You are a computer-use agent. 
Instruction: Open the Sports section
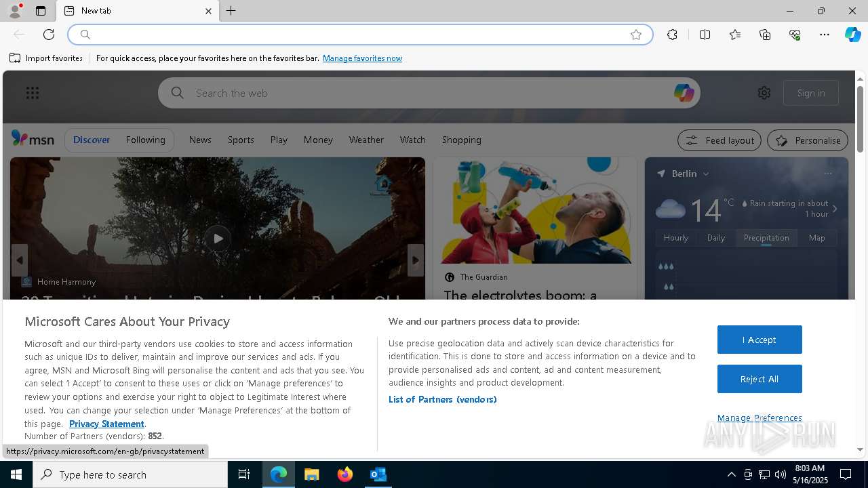coord(241,140)
